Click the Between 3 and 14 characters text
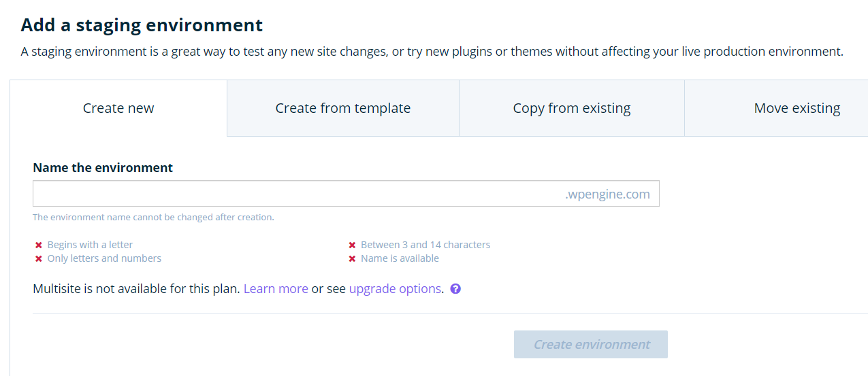Image resolution: width=868 pixels, height=376 pixels. 425,245
